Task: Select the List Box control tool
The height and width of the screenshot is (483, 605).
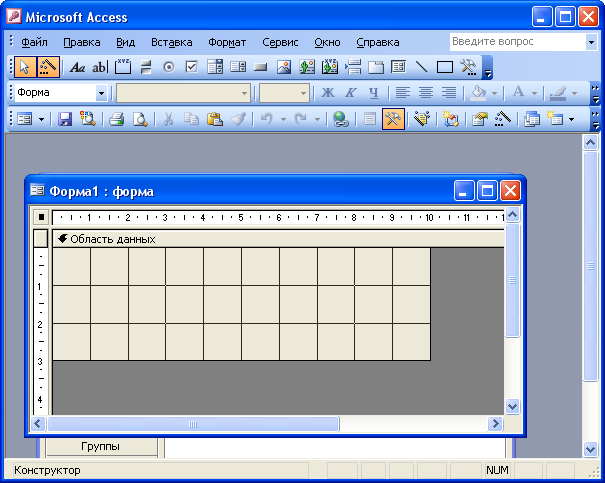Action: pyautogui.click(x=238, y=67)
